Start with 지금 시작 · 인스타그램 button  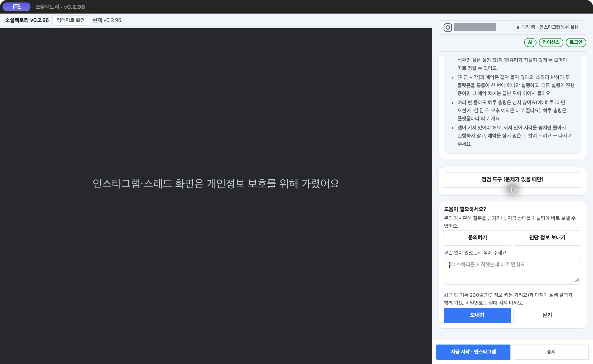[x=473, y=352]
